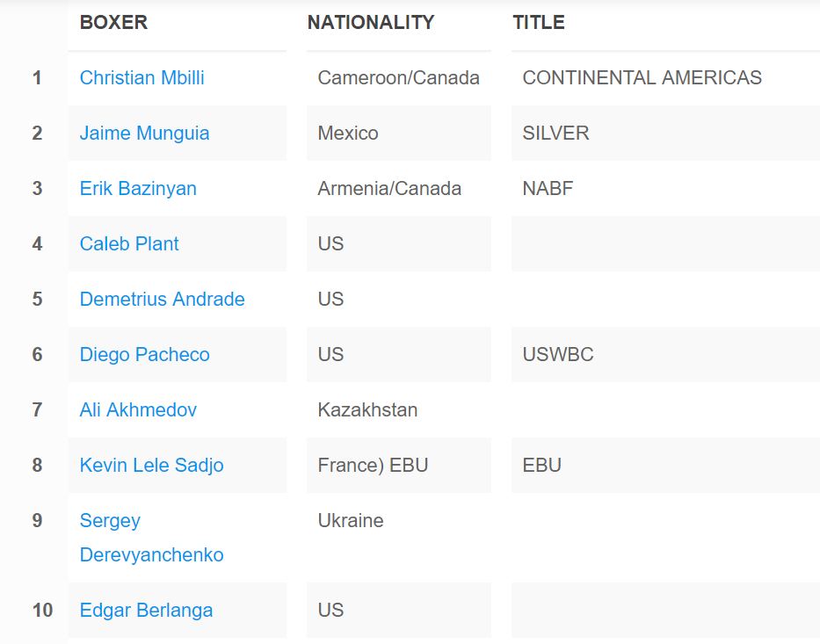The width and height of the screenshot is (820, 644).
Task: Select the Demetrius Andrade link
Action: pyautogui.click(x=162, y=300)
